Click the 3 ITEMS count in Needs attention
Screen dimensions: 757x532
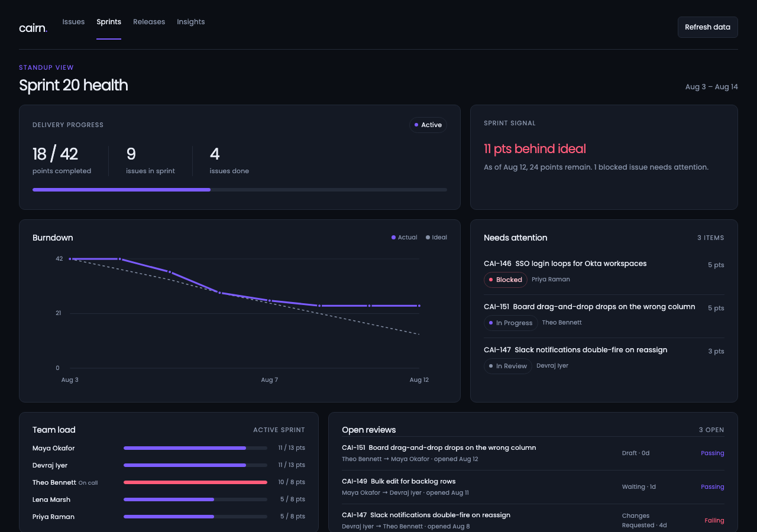[710, 238]
